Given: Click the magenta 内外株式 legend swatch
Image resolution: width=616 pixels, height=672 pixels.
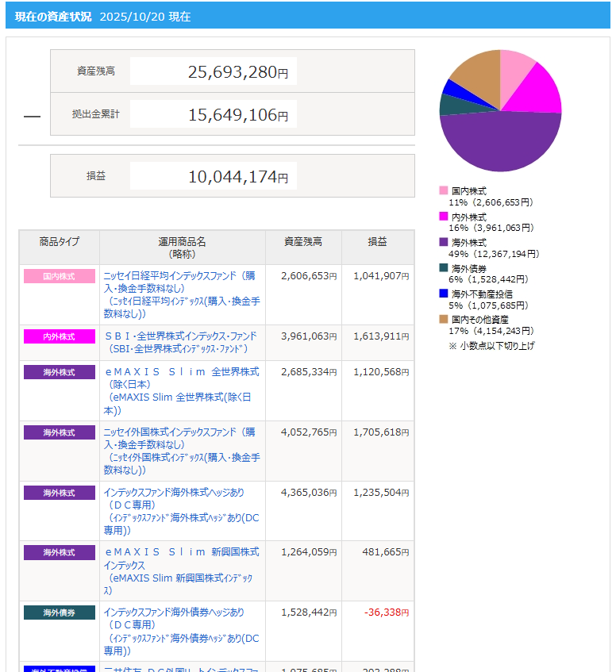Looking at the screenshot, I should (444, 217).
